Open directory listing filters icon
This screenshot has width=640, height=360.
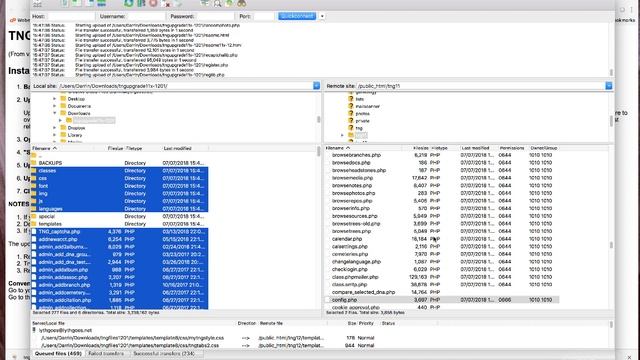click(x=205, y=3)
